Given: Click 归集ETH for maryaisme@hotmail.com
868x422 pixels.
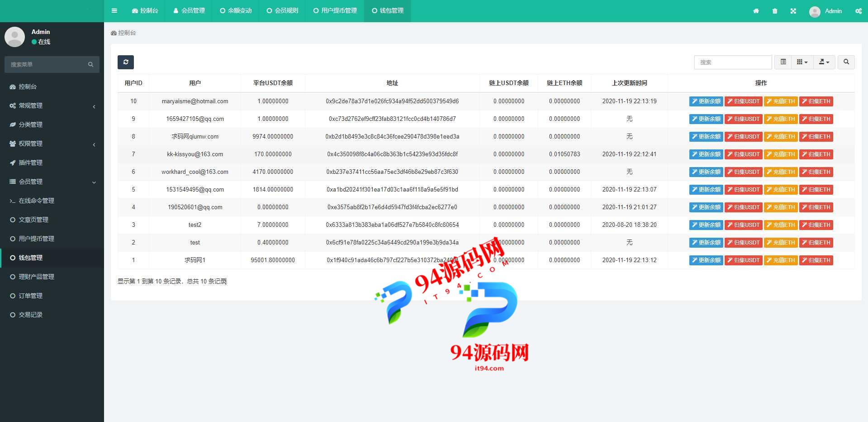Looking at the screenshot, I should pos(816,101).
